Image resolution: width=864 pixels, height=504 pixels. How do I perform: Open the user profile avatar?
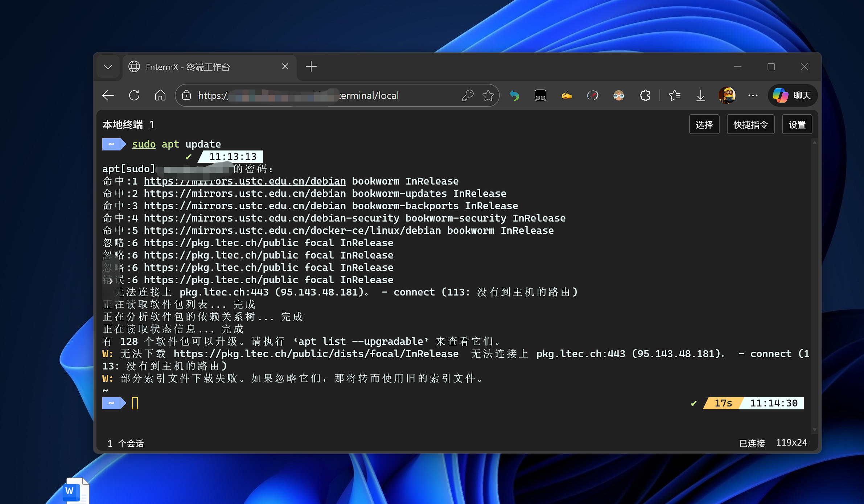pos(727,96)
